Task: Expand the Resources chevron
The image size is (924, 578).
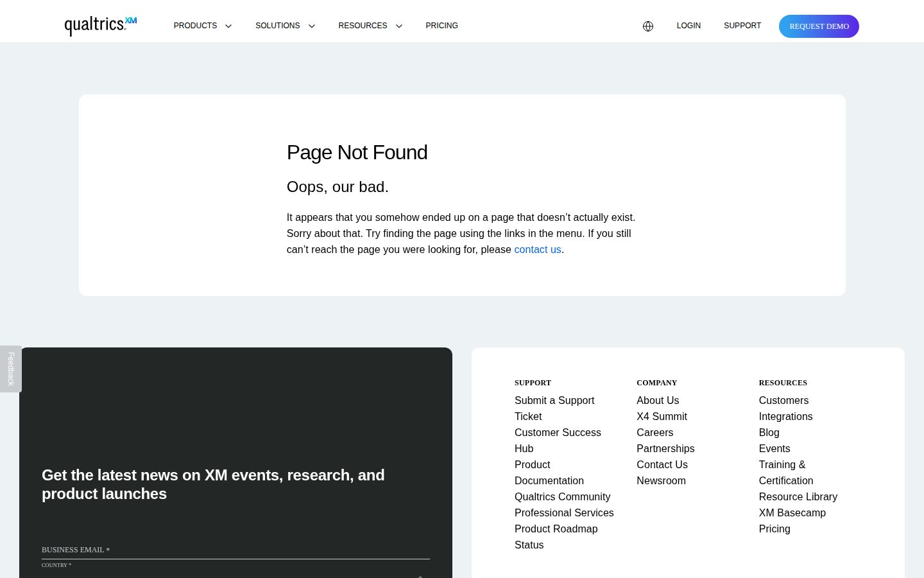Action: [399, 26]
